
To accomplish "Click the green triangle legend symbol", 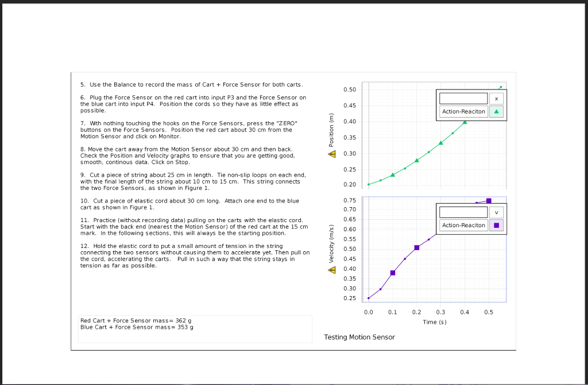I will click(x=497, y=111).
